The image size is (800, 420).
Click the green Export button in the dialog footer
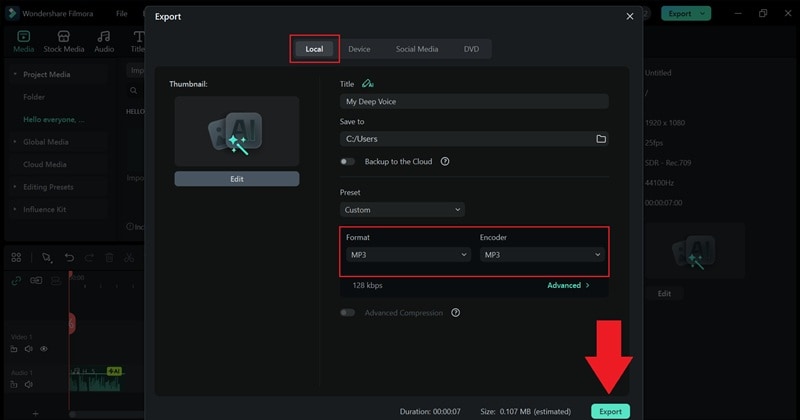pos(610,411)
